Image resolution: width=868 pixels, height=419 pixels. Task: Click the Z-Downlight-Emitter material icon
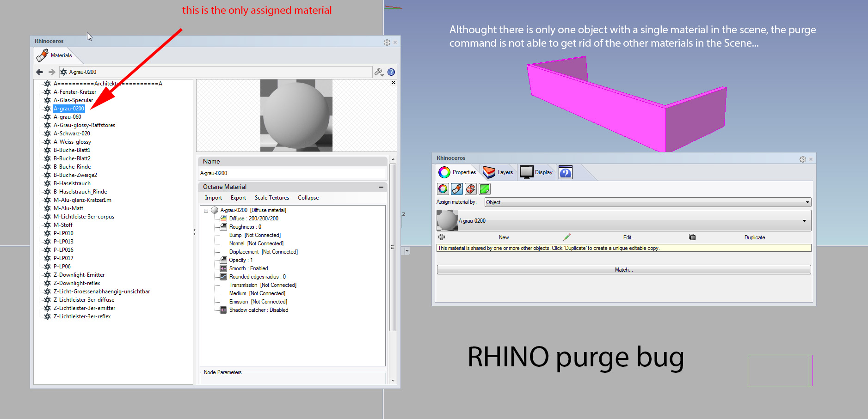tap(47, 275)
